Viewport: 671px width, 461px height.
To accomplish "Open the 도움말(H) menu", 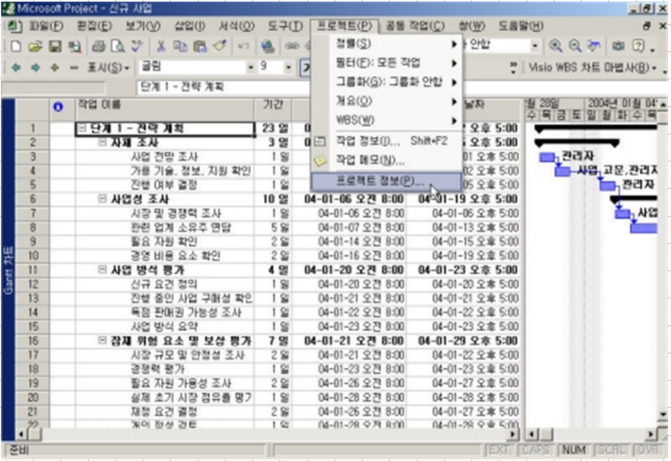I will click(x=520, y=26).
